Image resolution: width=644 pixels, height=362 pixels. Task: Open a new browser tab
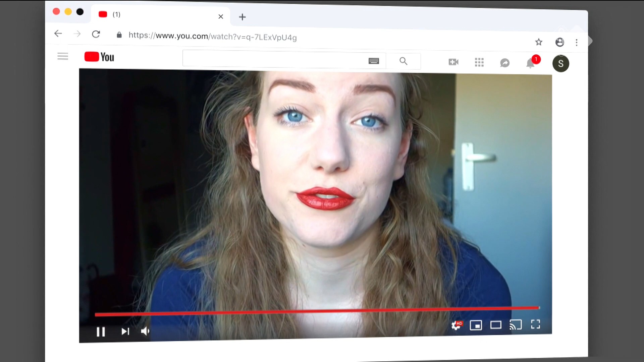[242, 17]
